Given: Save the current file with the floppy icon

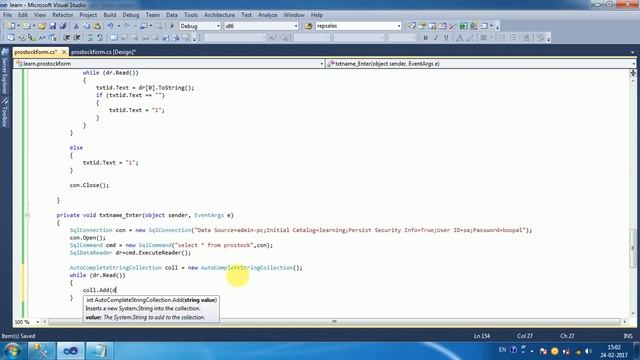Looking at the screenshot, I should 52,26.
